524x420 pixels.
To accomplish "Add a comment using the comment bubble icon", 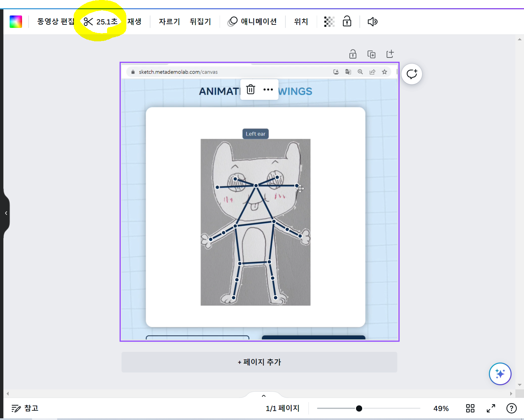I will click(412, 74).
